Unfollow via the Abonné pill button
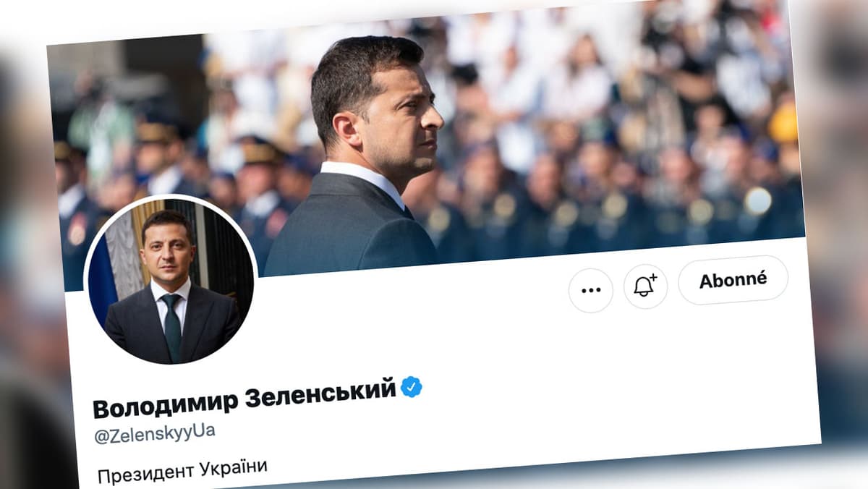 [733, 280]
